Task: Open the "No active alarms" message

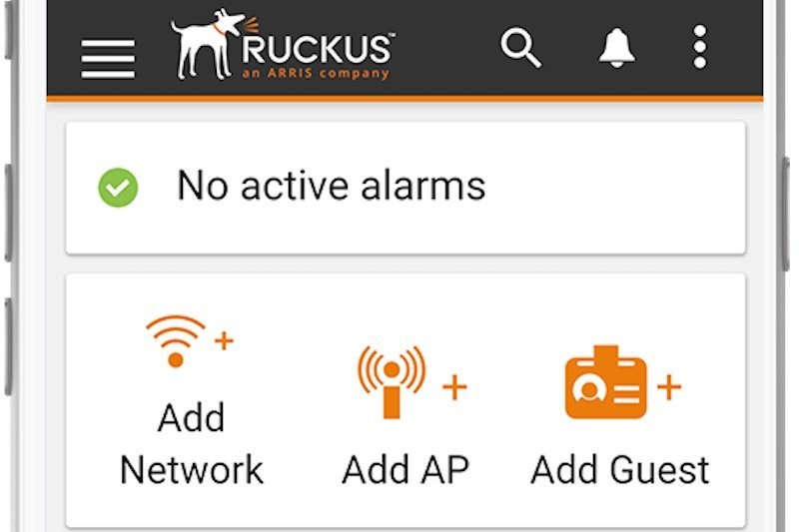Action: pos(332,186)
